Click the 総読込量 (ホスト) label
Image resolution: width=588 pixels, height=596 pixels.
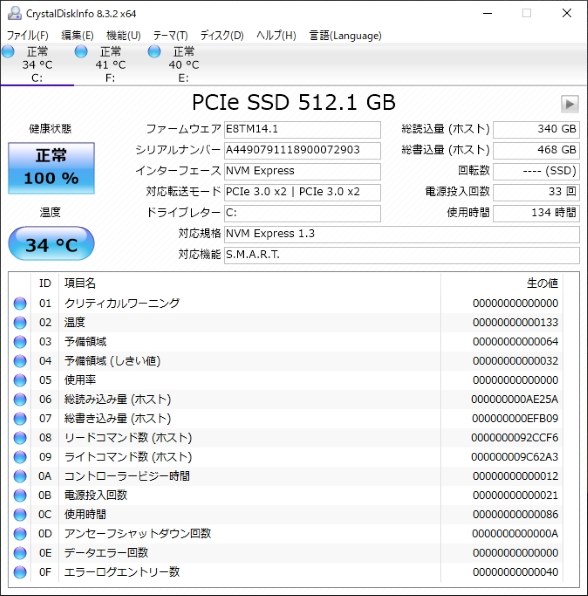pyautogui.click(x=445, y=129)
